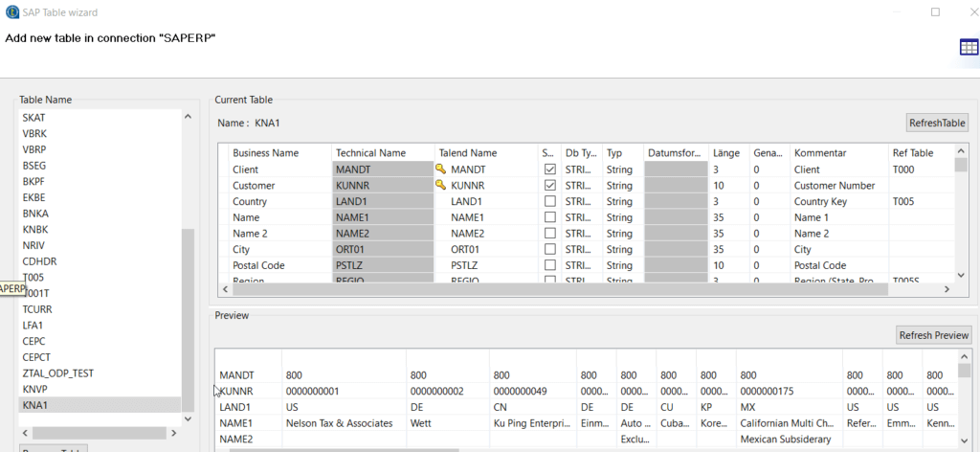Click preview cell Mexican Subsiderary
The height and width of the screenshot is (452, 980).
(x=786, y=440)
